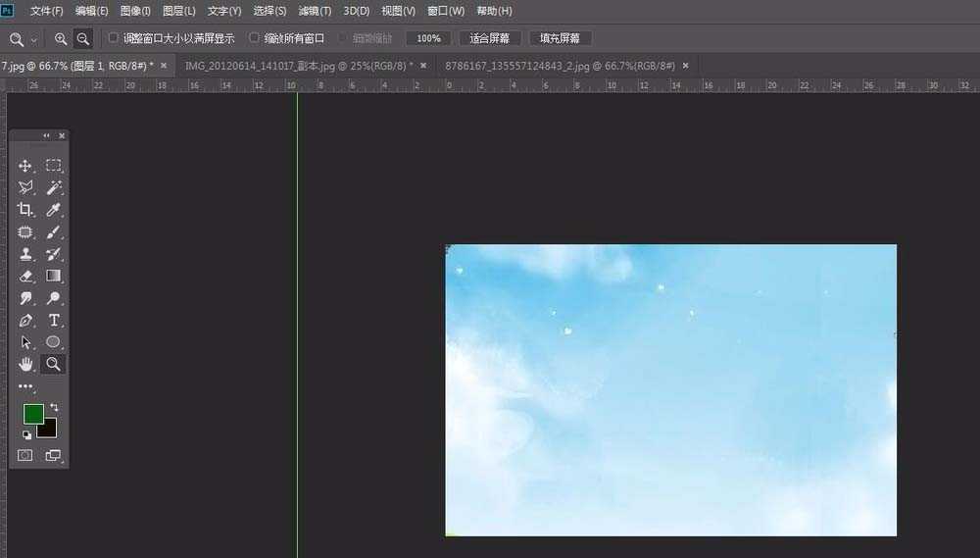Expand the edit toolbar three-dots menu
The image size is (980, 558).
coord(25,386)
